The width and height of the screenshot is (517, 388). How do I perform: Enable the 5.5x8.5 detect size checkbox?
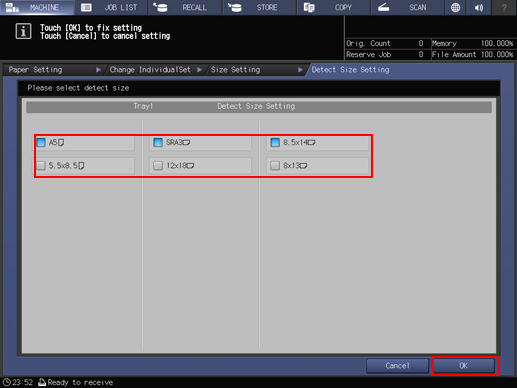click(41, 165)
